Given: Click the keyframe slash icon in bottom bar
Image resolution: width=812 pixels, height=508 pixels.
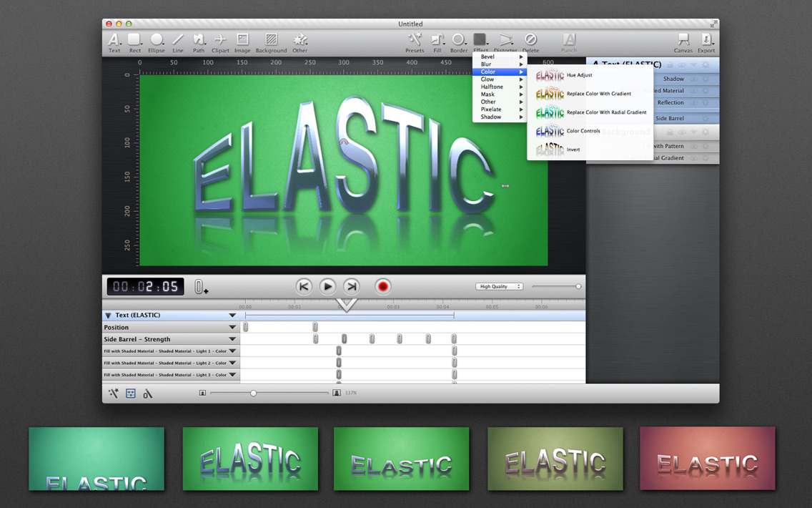Looking at the screenshot, I should click(147, 394).
